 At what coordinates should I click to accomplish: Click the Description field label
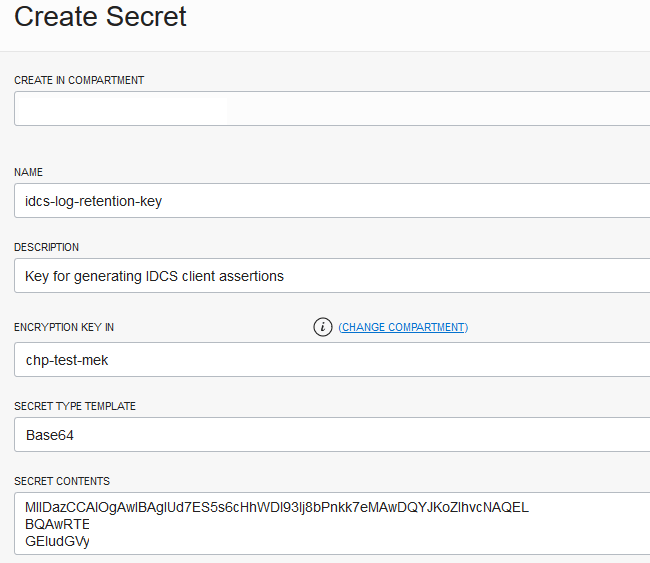pos(46,247)
